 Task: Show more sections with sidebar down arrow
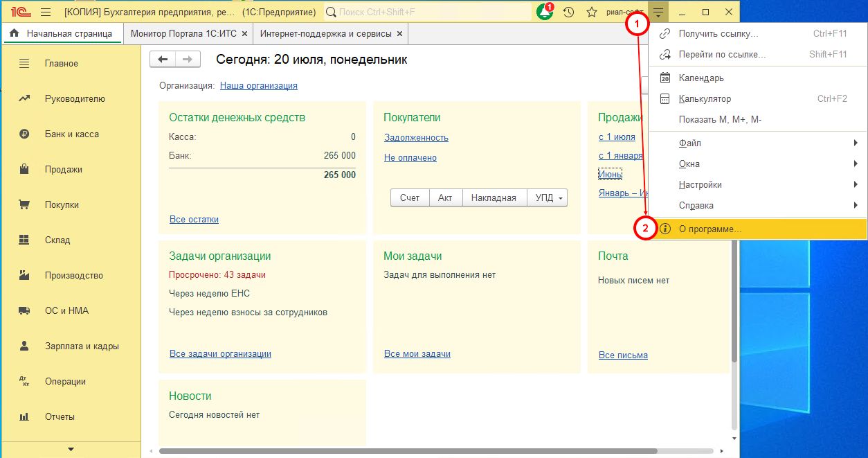coord(71,450)
